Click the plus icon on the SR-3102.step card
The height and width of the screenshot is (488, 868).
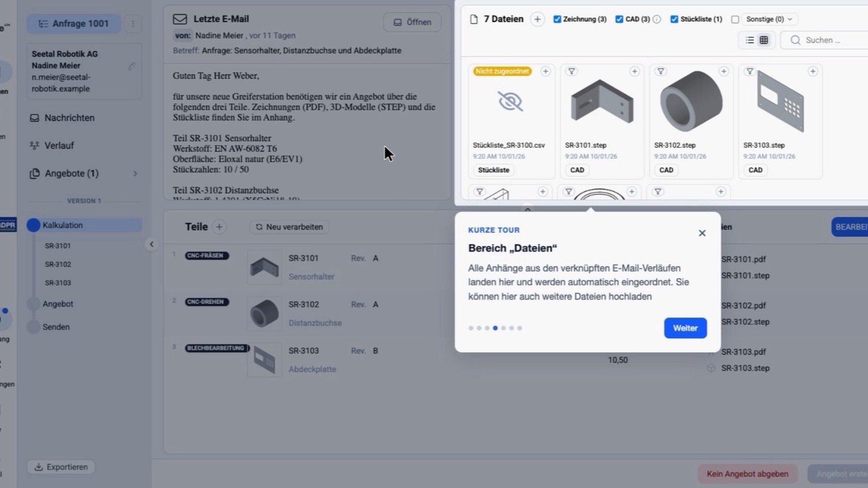click(x=724, y=71)
